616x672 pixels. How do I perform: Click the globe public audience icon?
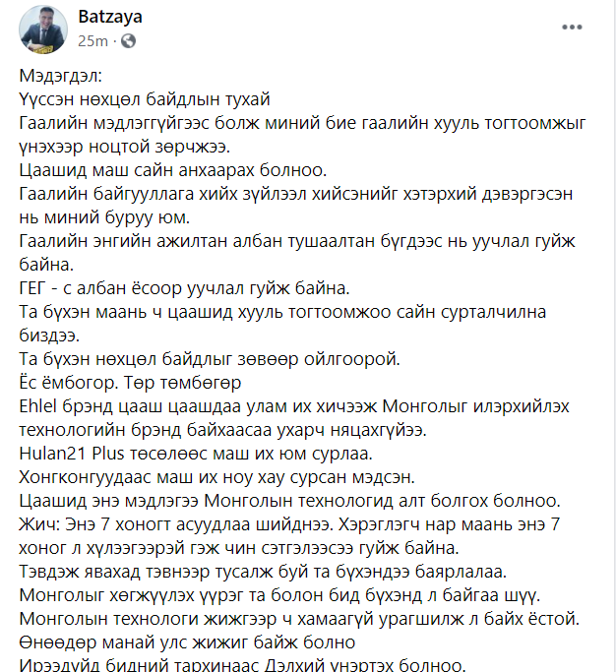coord(129,41)
